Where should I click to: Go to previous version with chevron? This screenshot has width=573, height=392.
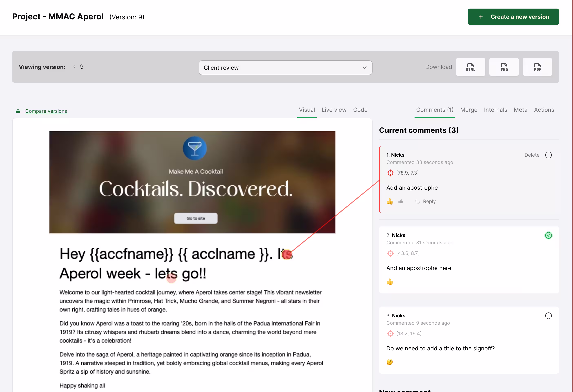coord(74,67)
